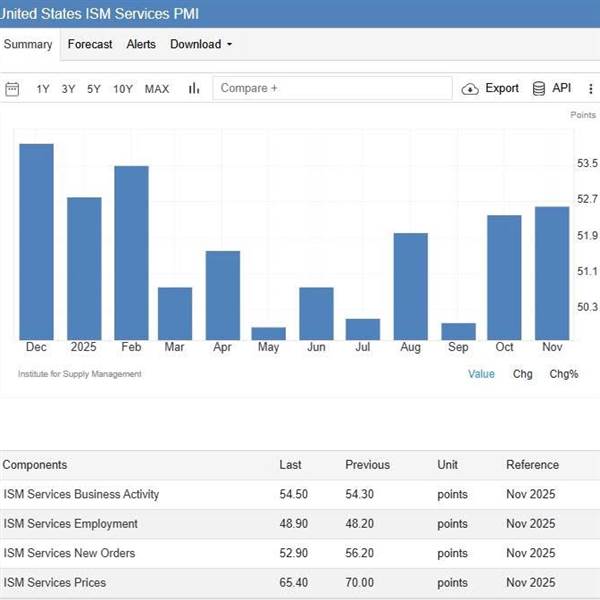Switch chart to MAX range
This screenshot has height=600, width=600.
pyautogui.click(x=157, y=89)
